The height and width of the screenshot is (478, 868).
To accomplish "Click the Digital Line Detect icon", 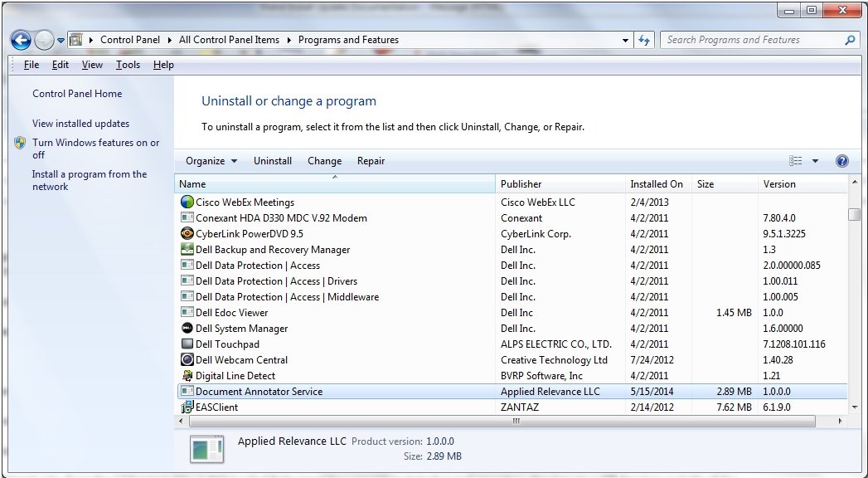I will [x=187, y=376].
